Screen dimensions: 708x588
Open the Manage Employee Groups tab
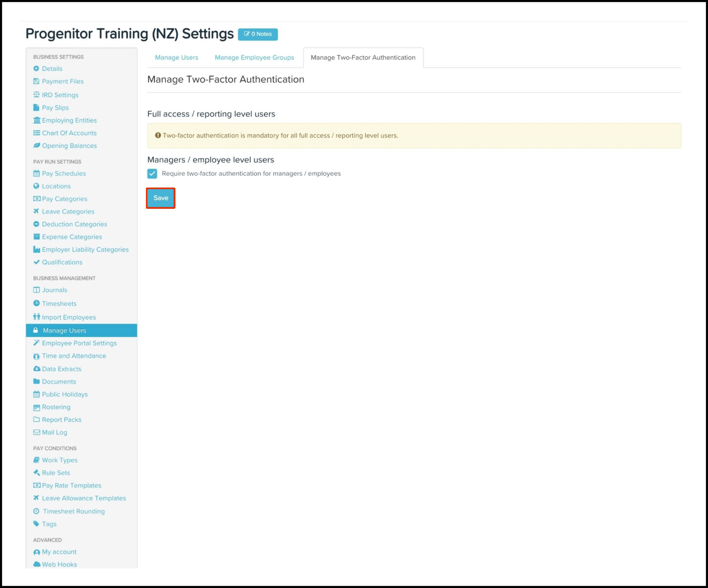(254, 58)
